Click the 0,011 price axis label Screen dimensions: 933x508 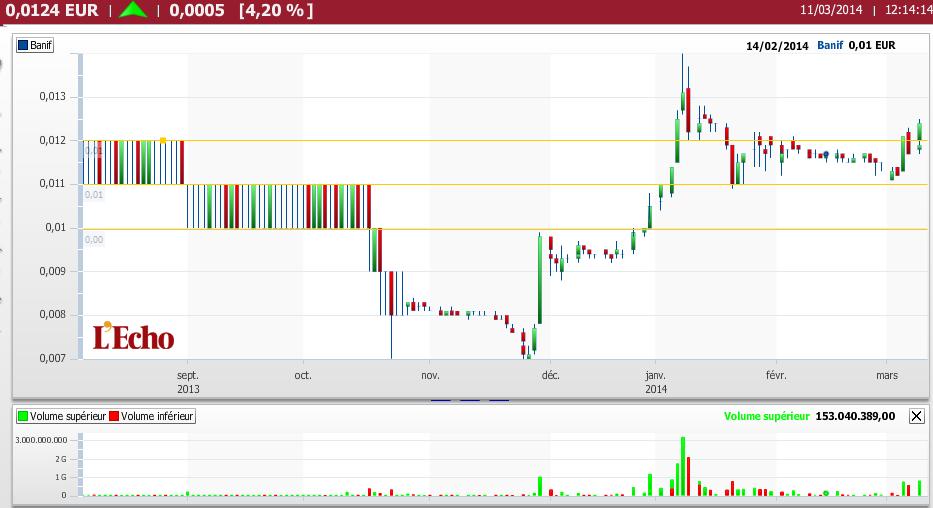(x=52, y=183)
